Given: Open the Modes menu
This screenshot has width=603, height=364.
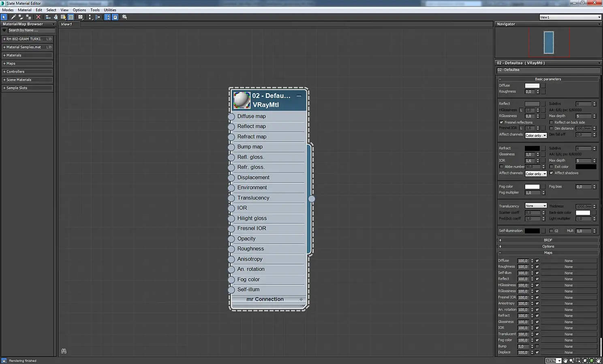Looking at the screenshot, I should click(8, 10).
